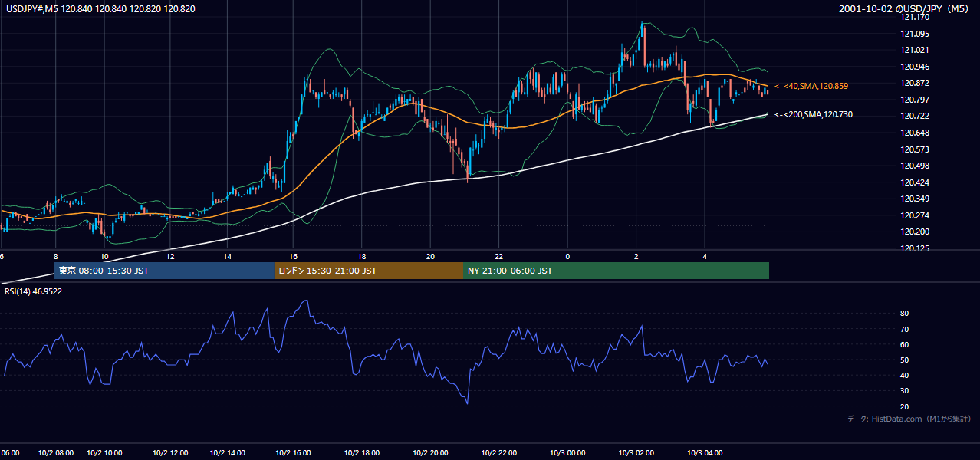980x460 pixels.
Task: Click price axis value 120.200
Action: click(x=916, y=232)
